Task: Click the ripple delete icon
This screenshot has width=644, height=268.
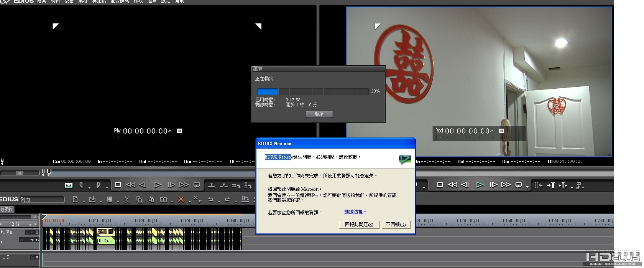Action: 197,199
